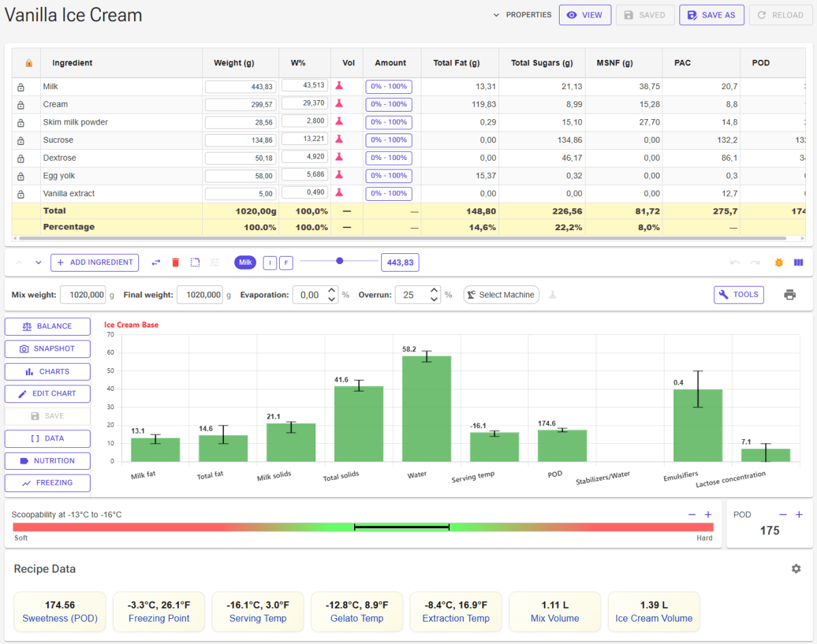The width and height of the screenshot is (817, 644).
Task: Delete ingredient with the red trash icon
Action: (x=176, y=262)
